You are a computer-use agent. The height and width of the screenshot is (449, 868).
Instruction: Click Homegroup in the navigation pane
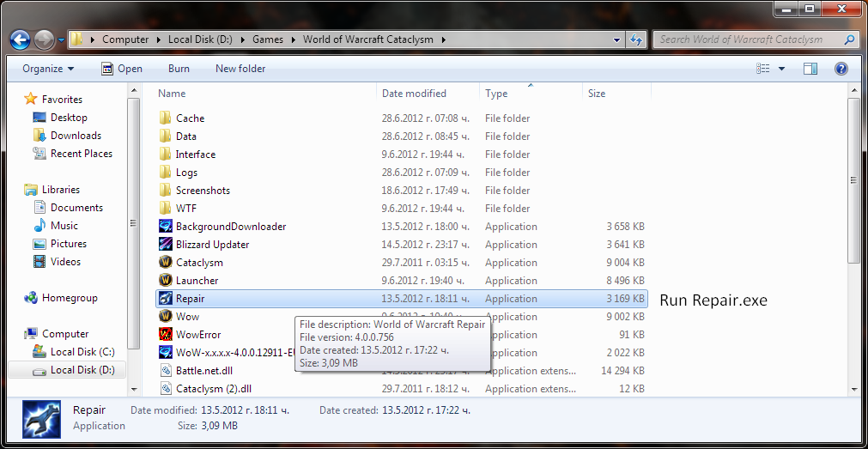[x=70, y=298]
